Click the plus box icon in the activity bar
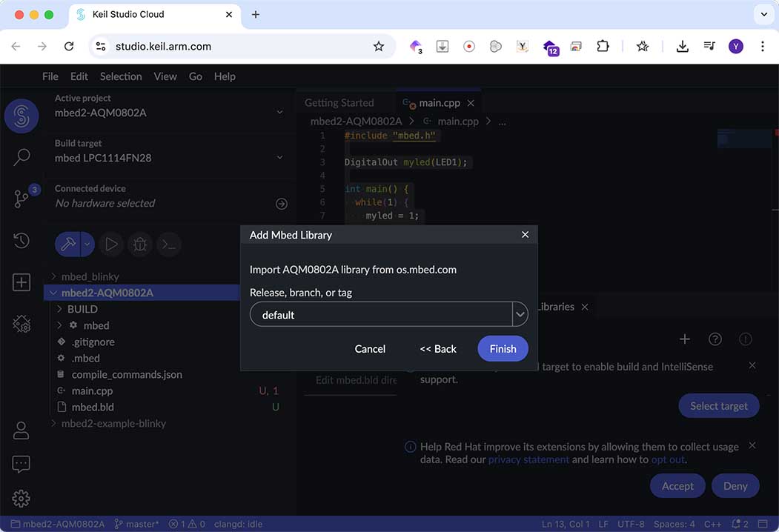 (x=21, y=282)
